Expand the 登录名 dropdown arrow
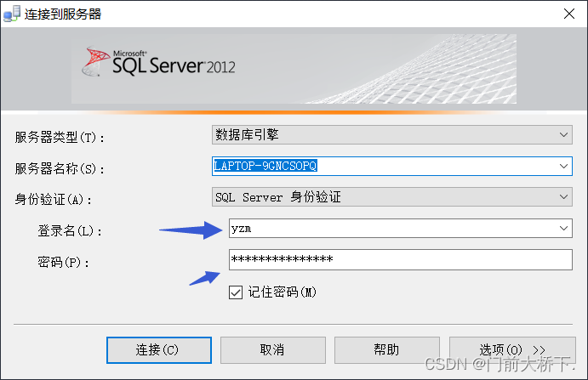 564,230
